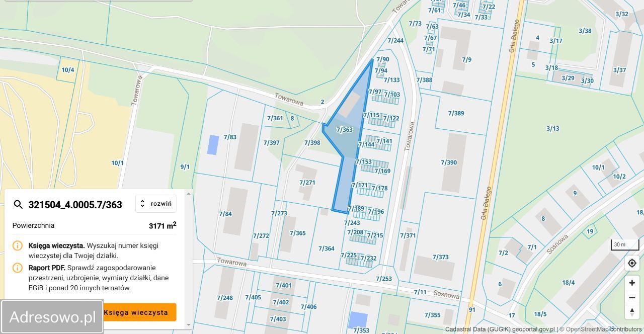The image size is (644, 334).
Task: Reset map orientation with compass arrow
Action: 632,312
